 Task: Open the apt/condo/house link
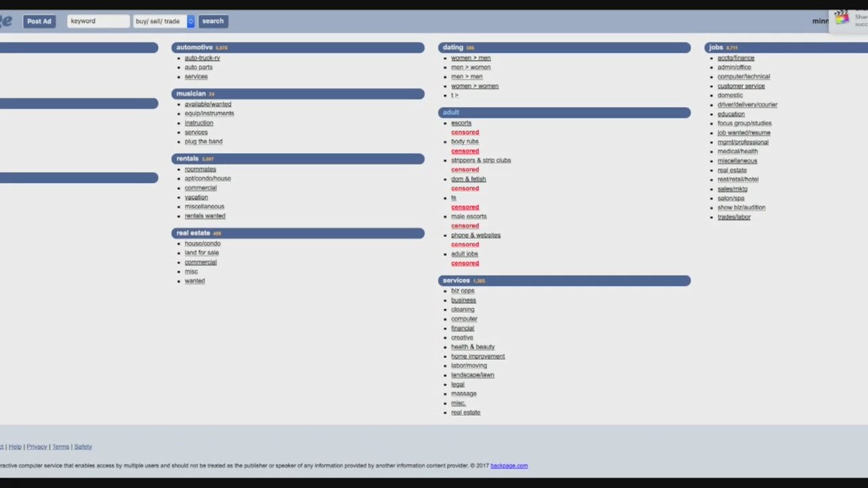click(208, 178)
